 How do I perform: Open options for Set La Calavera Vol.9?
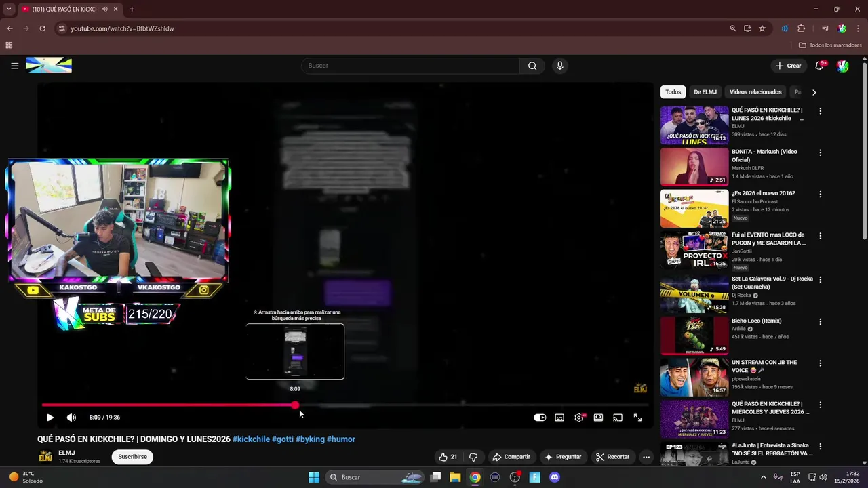[820, 279]
